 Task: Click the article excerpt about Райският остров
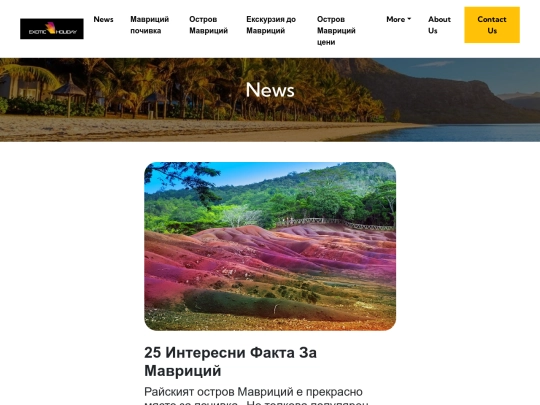pos(257,396)
